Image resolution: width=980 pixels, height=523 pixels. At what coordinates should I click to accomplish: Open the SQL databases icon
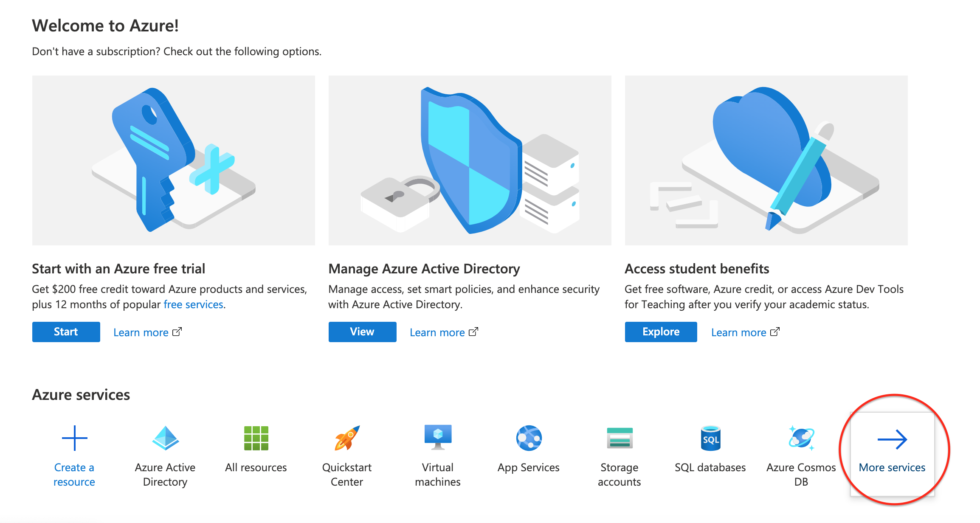pyautogui.click(x=710, y=438)
